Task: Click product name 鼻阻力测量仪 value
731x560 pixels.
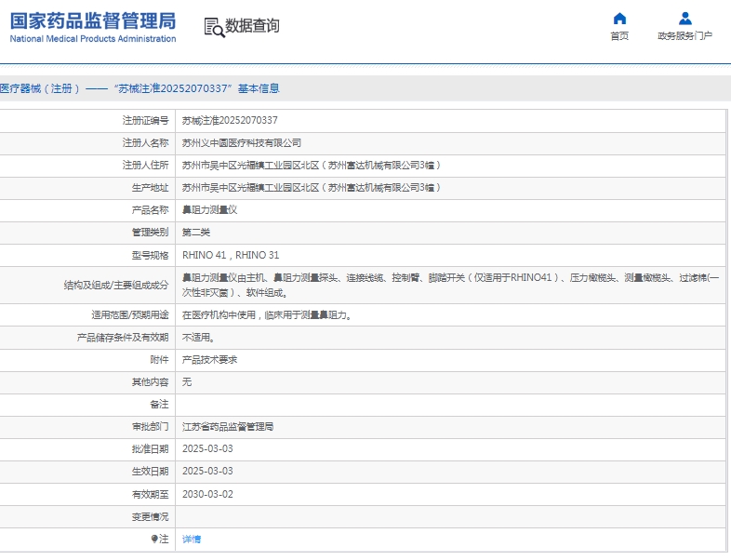Action: click(x=209, y=210)
